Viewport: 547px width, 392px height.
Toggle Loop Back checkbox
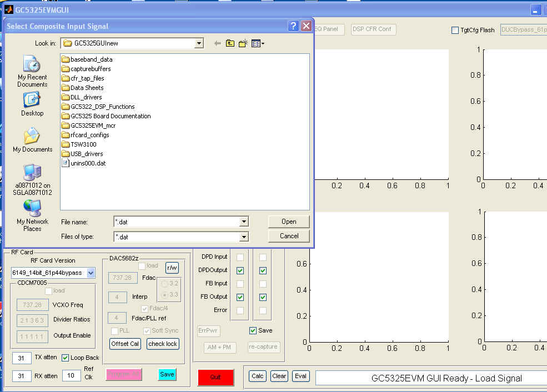pos(65,358)
